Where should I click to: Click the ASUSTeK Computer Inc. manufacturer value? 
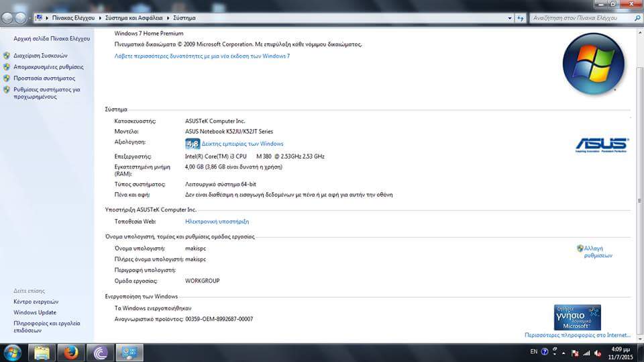pos(215,121)
